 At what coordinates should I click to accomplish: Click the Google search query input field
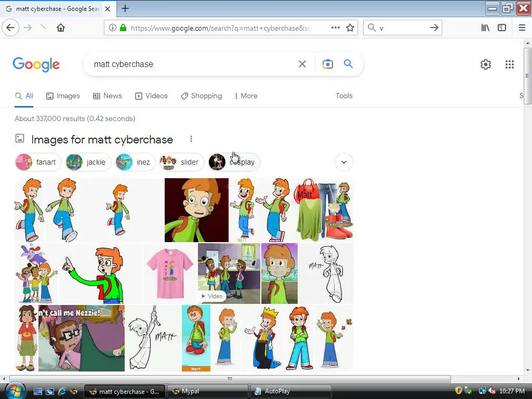click(192, 64)
